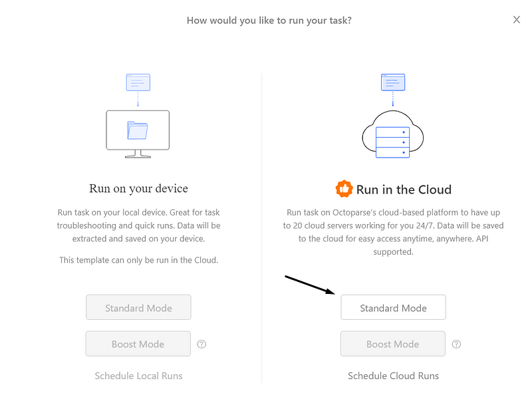Click local device Boost Mode button
The width and height of the screenshot is (532, 397).
point(138,344)
